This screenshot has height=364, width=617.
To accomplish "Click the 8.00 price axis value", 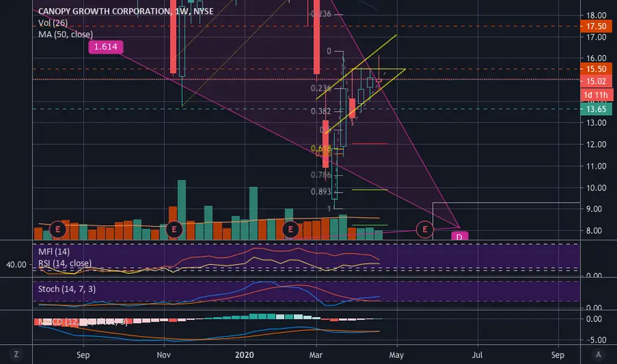I will (x=596, y=230).
